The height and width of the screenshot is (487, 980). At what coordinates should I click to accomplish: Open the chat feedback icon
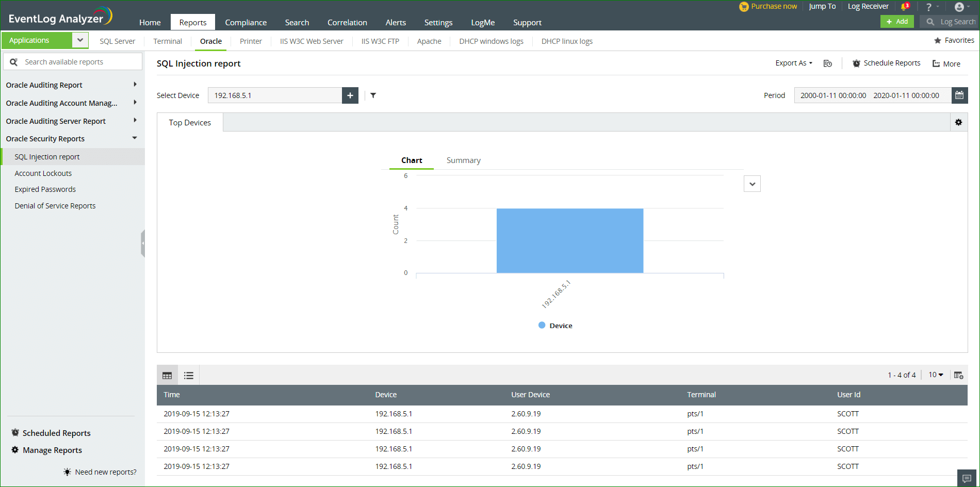click(x=967, y=478)
